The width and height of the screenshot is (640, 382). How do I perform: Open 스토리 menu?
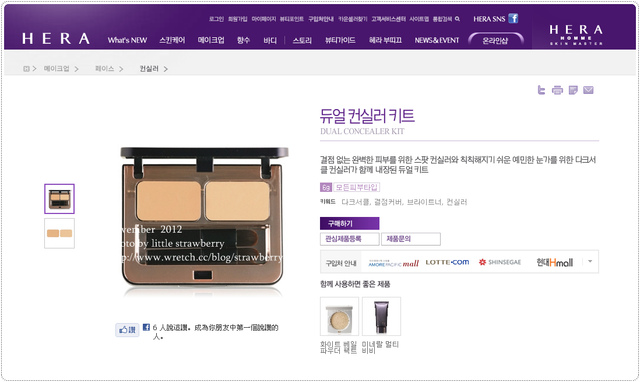(302, 40)
